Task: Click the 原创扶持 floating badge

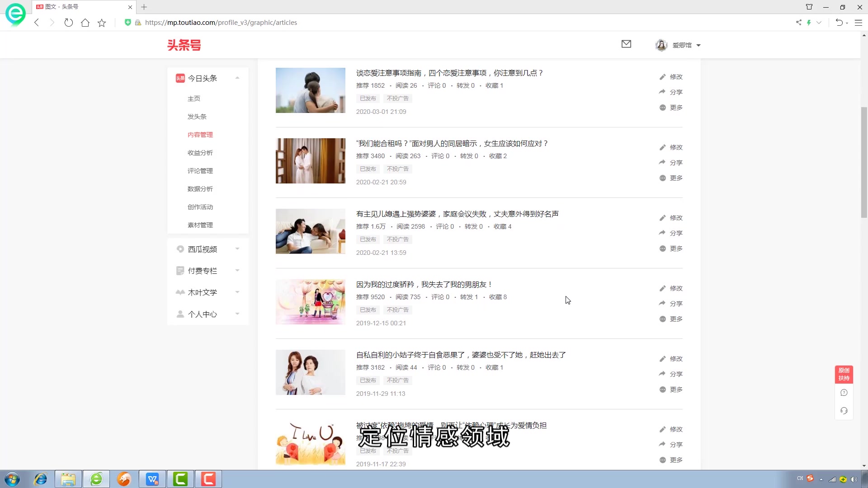Action: click(844, 374)
